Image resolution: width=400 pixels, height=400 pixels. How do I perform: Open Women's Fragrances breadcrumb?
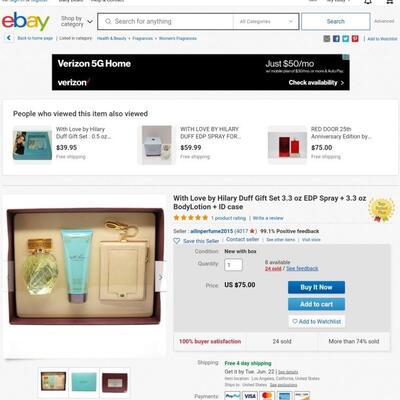(178, 38)
